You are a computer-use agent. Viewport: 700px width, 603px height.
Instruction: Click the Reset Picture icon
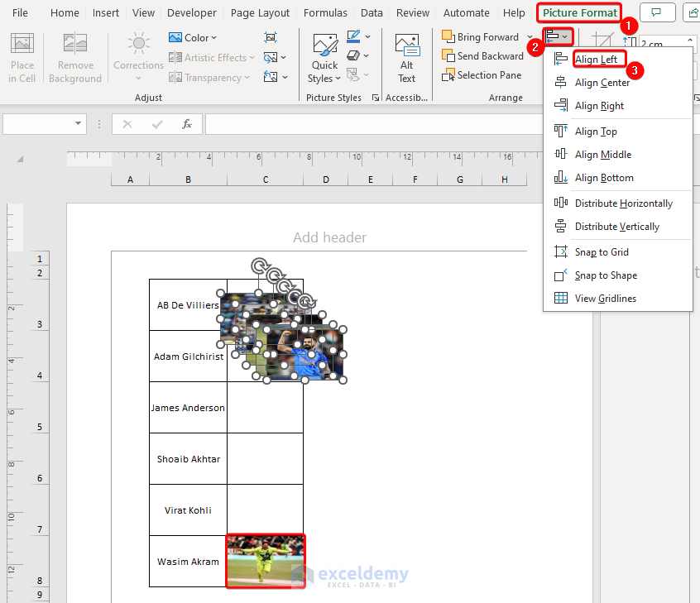271,77
